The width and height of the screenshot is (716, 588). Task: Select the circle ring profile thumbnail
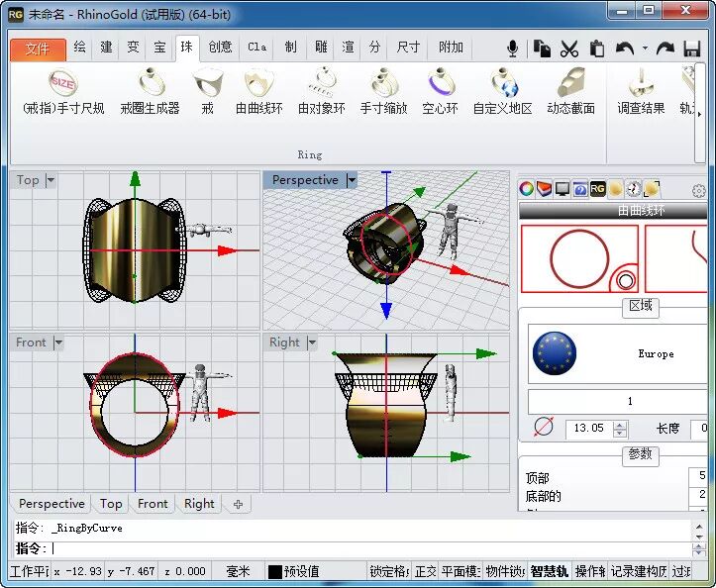point(579,258)
